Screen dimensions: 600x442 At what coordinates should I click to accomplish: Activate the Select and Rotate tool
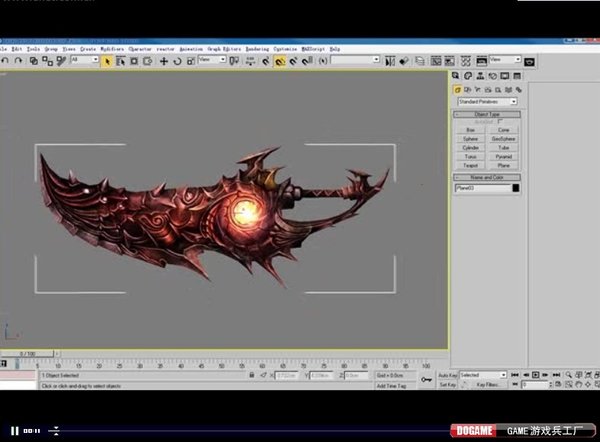(x=177, y=60)
